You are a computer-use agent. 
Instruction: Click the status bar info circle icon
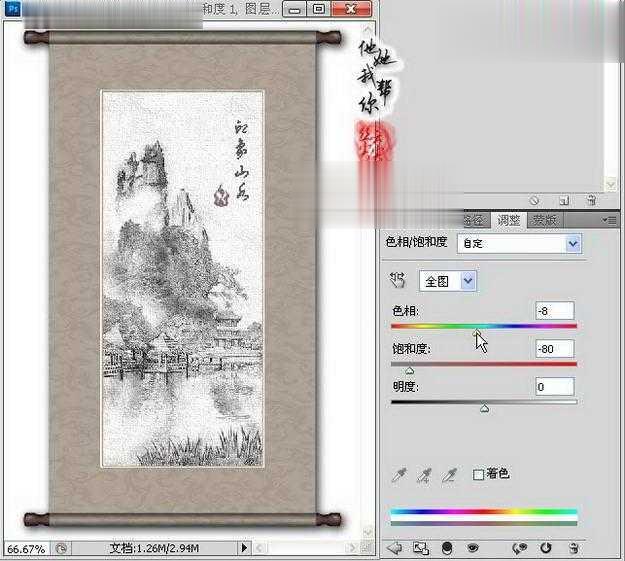point(61,549)
